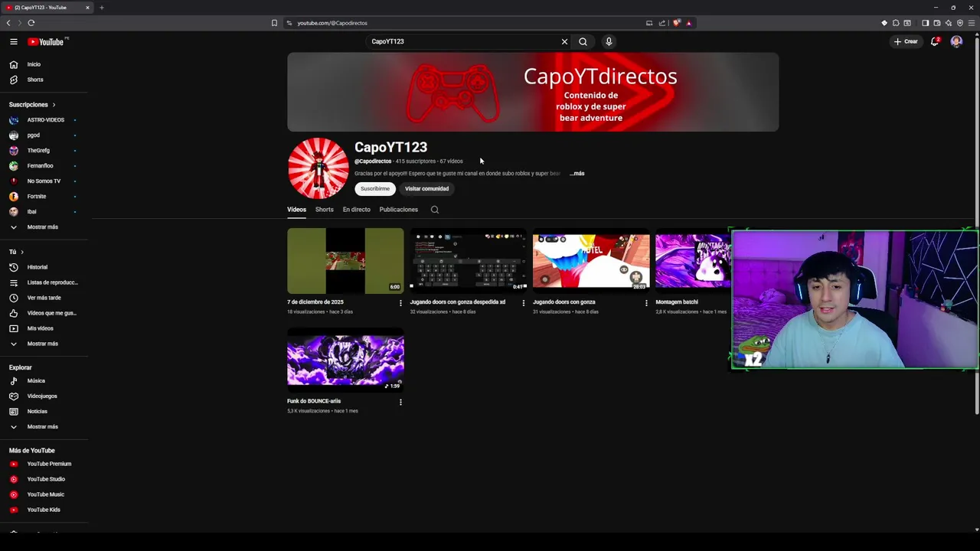Click the Suscribirme button
980x551 pixels.
point(375,188)
